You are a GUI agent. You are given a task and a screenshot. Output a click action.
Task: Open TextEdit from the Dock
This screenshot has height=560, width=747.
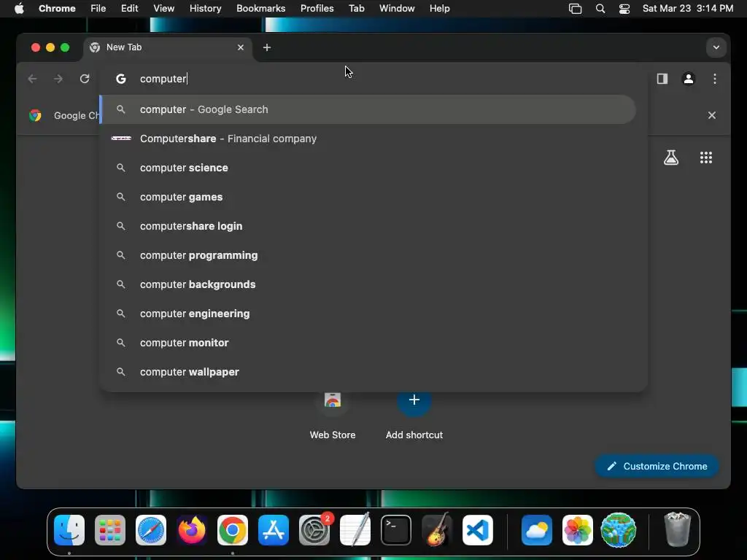click(355, 530)
